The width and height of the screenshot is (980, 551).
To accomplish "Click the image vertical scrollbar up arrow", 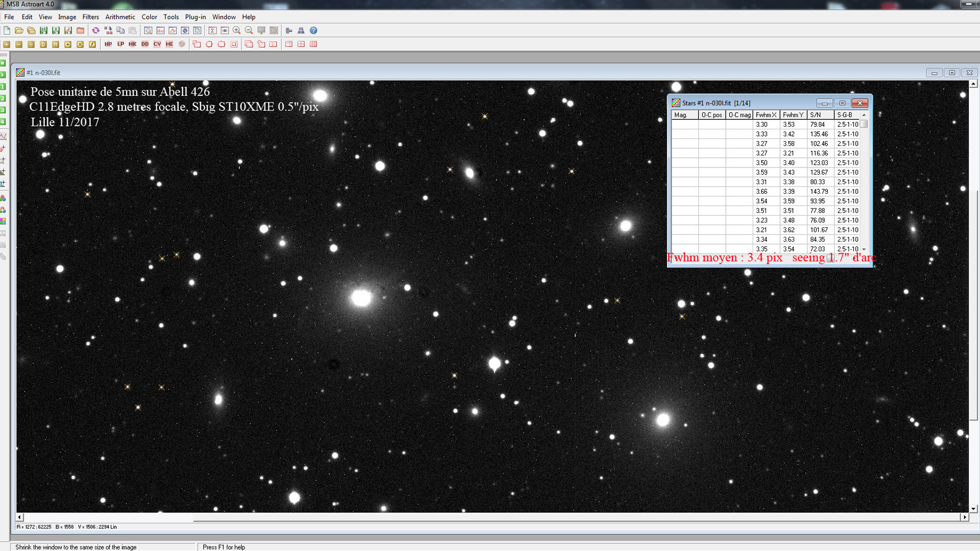I will click(974, 84).
